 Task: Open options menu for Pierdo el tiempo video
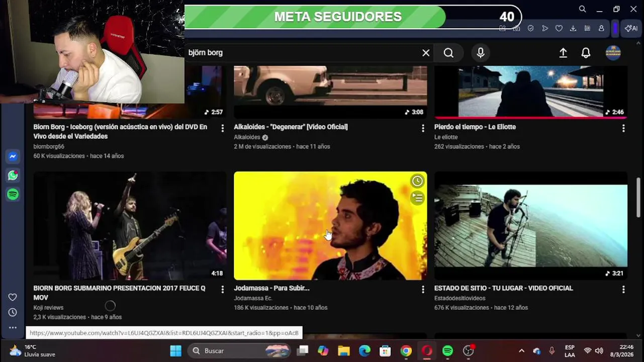pyautogui.click(x=623, y=129)
